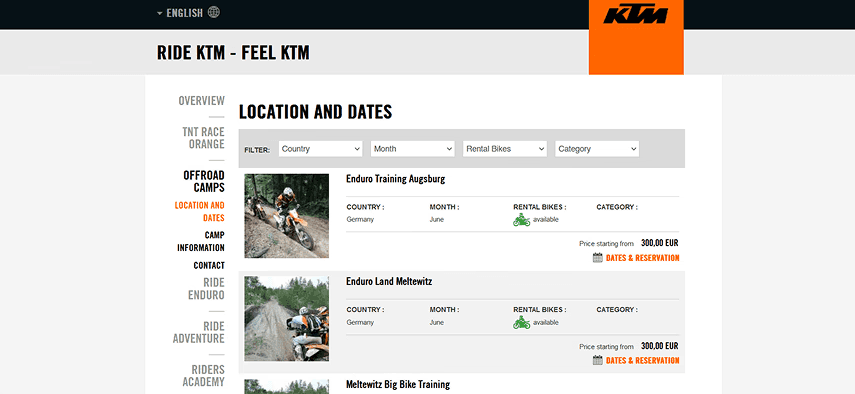This screenshot has height=394, width=855.
Task: Open the Month filter dropdown
Action: click(413, 149)
